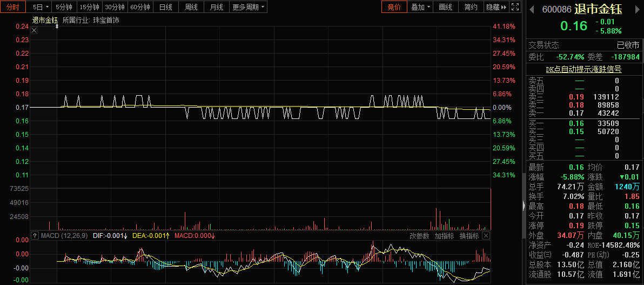644x285 pixels.
Task: Expand the 更多周期 dropdown
Action: 247,7
